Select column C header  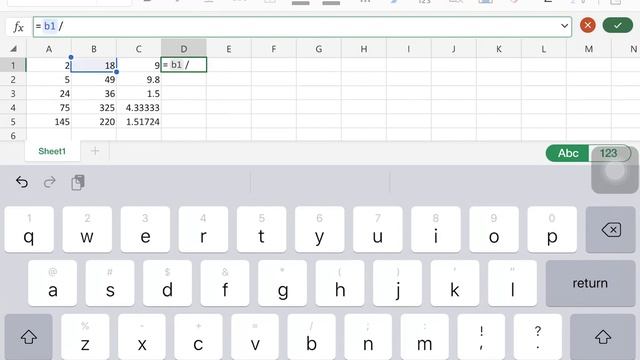click(139, 49)
